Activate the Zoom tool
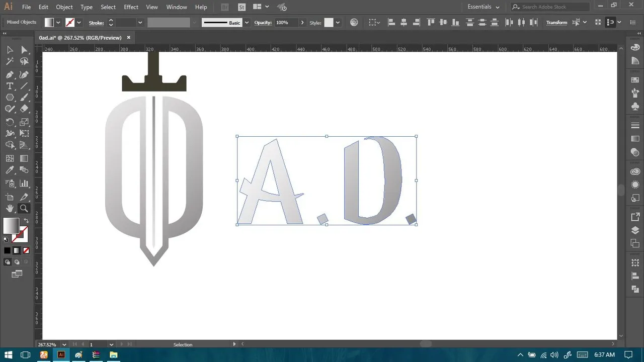Screen dimensions: 644x362 (x=24, y=209)
